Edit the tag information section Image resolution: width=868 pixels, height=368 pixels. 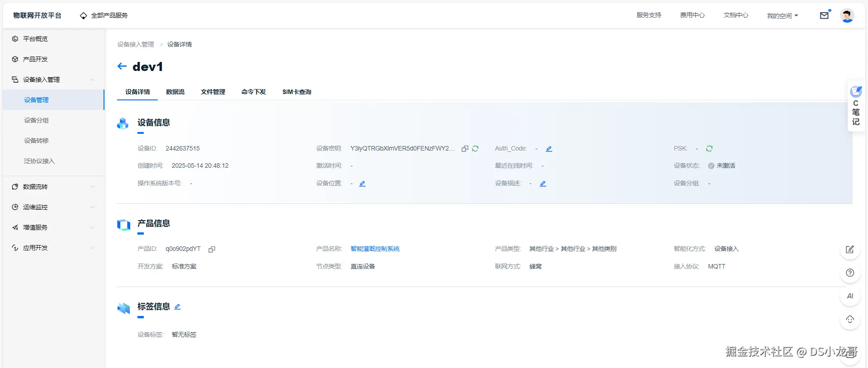click(x=177, y=307)
